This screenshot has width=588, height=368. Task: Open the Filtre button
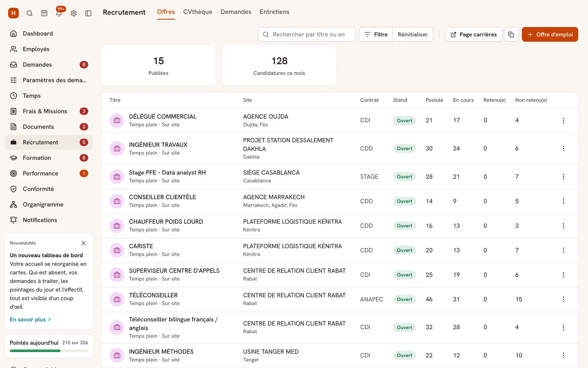pos(376,34)
